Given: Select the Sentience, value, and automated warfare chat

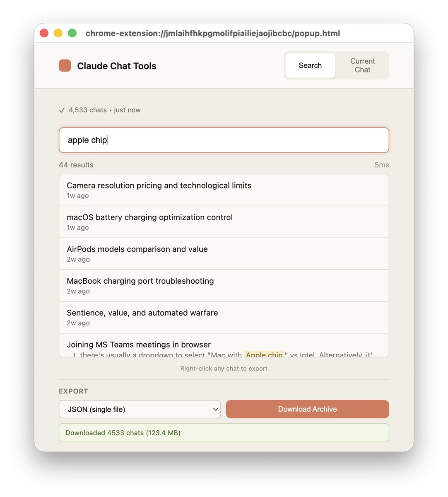Looking at the screenshot, I should point(224,318).
